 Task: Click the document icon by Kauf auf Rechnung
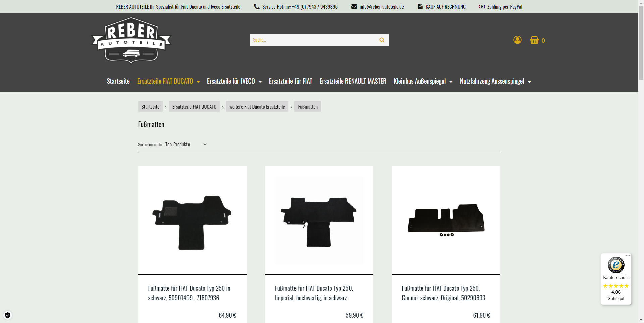[x=420, y=7]
